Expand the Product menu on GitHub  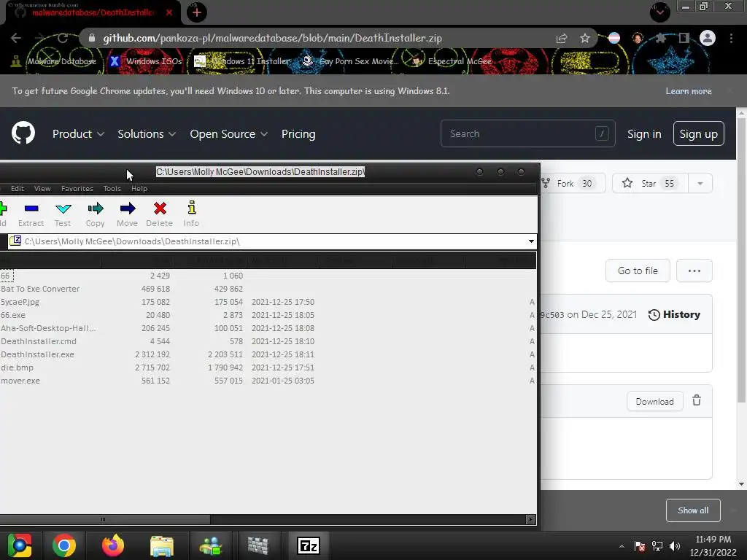(x=78, y=134)
